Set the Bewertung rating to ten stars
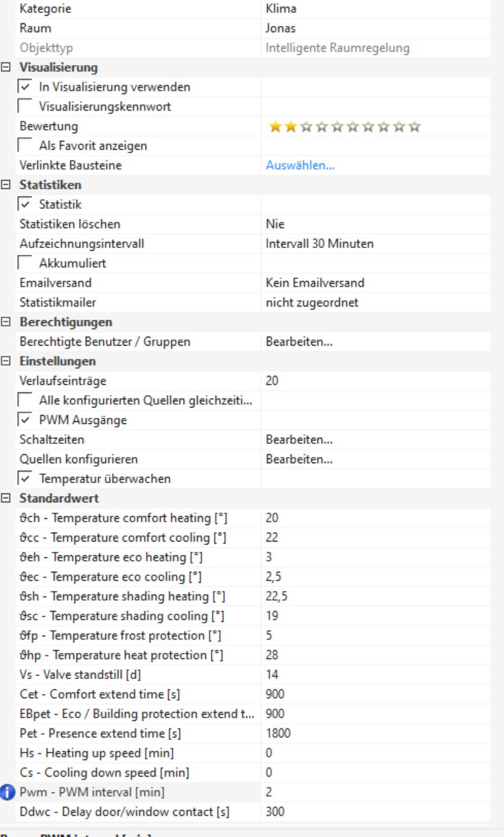Image resolution: width=504 pixels, height=837 pixels. pos(414,126)
